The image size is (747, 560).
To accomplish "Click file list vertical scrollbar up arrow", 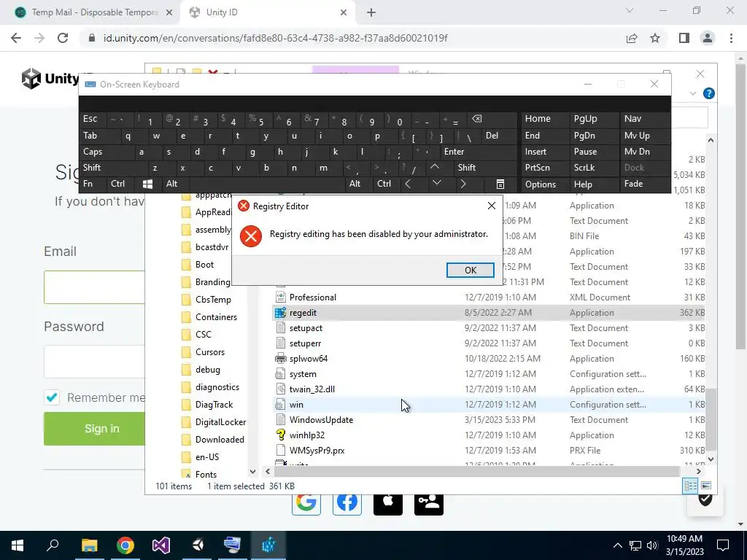I will coord(711,140).
